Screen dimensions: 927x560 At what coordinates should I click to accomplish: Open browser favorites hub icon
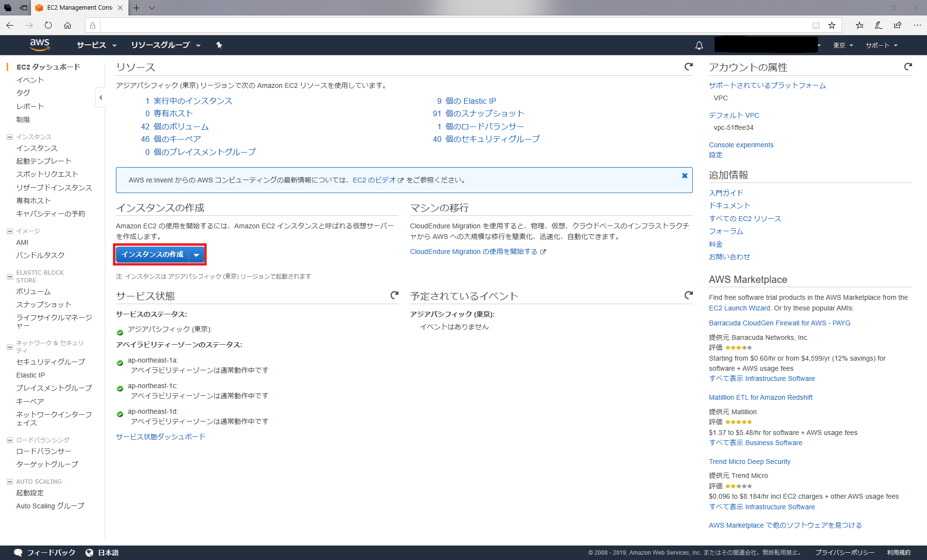pos(859,25)
